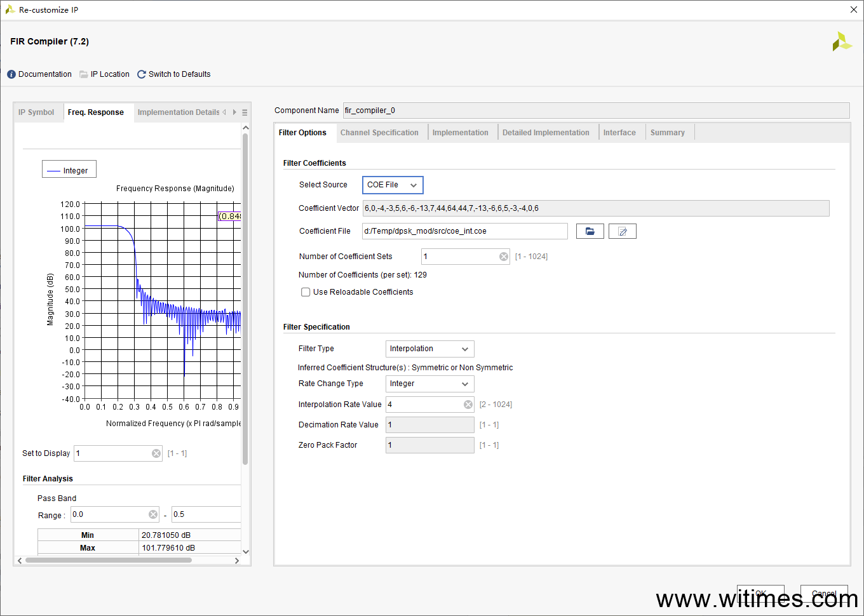Clear the Interpolation Rate Value field
The image size is (864, 616).
[468, 405]
